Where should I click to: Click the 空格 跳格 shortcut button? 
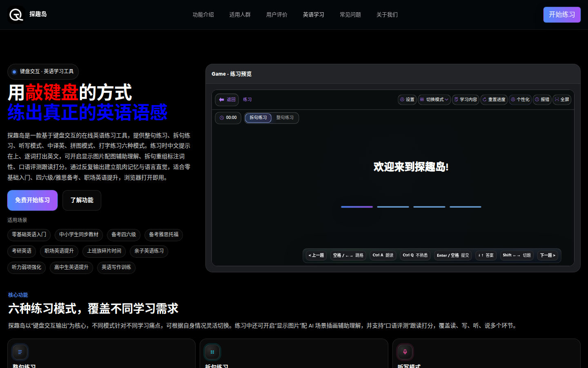coord(348,256)
